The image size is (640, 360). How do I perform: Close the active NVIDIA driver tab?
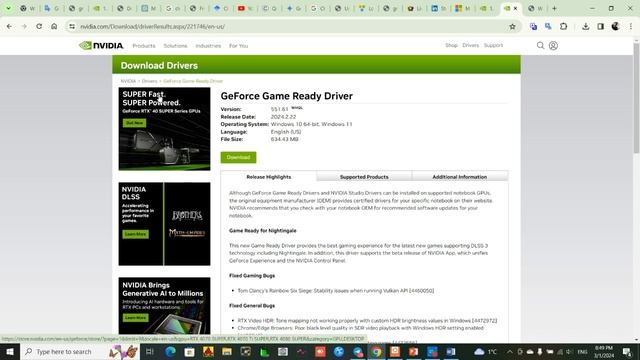pos(516,8)
